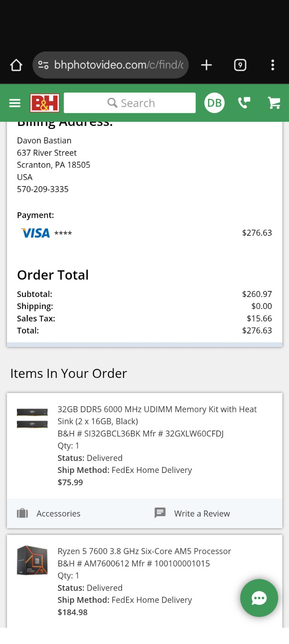This screenshot has width=289, height=644.
Task: Open a new browser tab
Action: point(206,65)
